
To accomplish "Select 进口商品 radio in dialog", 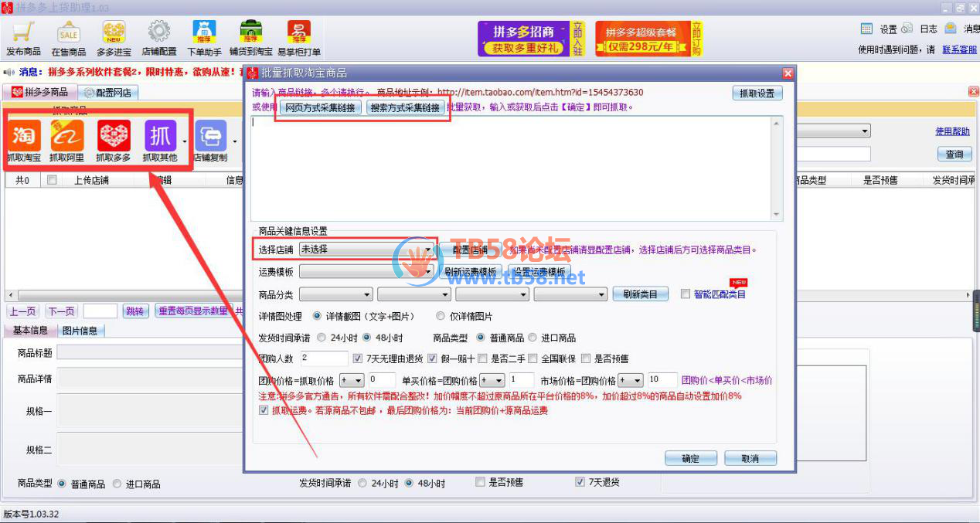I will coord(533,338).
